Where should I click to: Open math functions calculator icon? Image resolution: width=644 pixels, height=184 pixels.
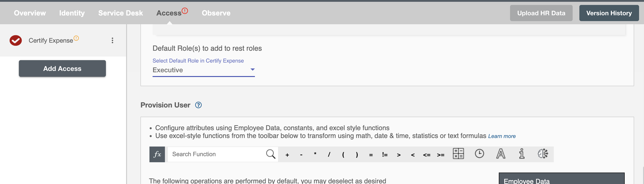[458, 153]
